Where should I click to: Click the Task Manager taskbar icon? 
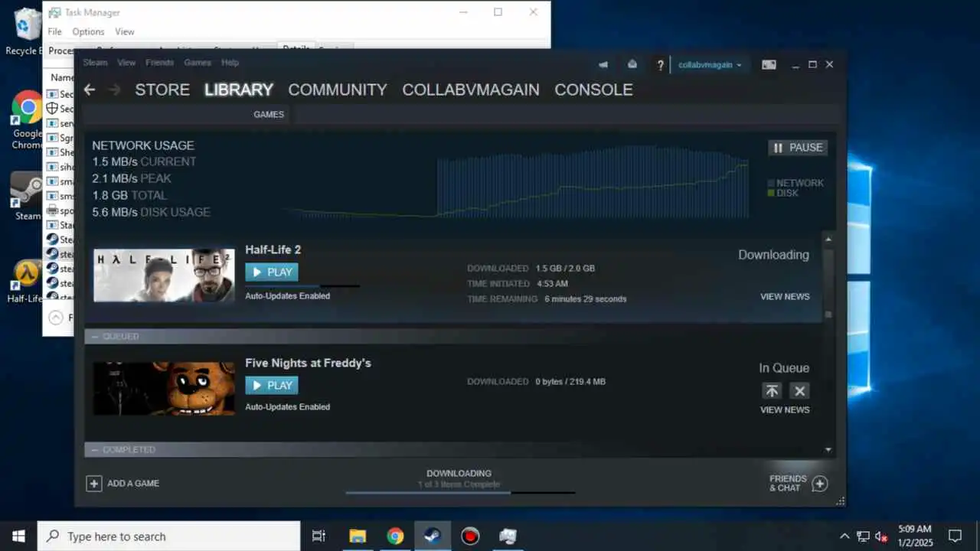click(x=508, y=536)
